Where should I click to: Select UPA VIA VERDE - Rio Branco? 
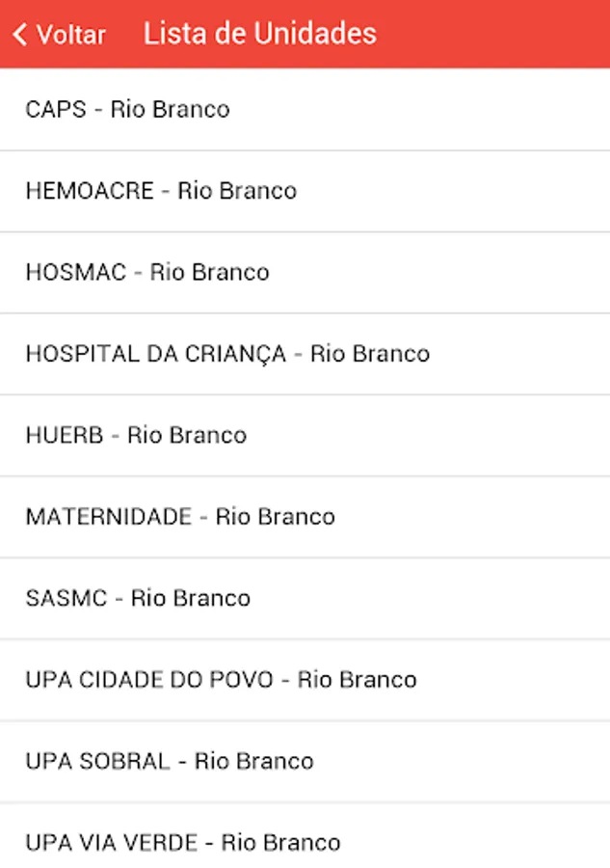click(183, 843)
